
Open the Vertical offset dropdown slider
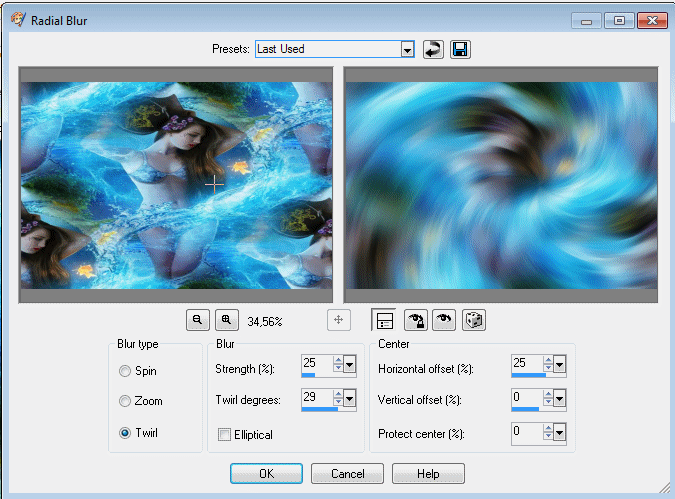[559, 399]
